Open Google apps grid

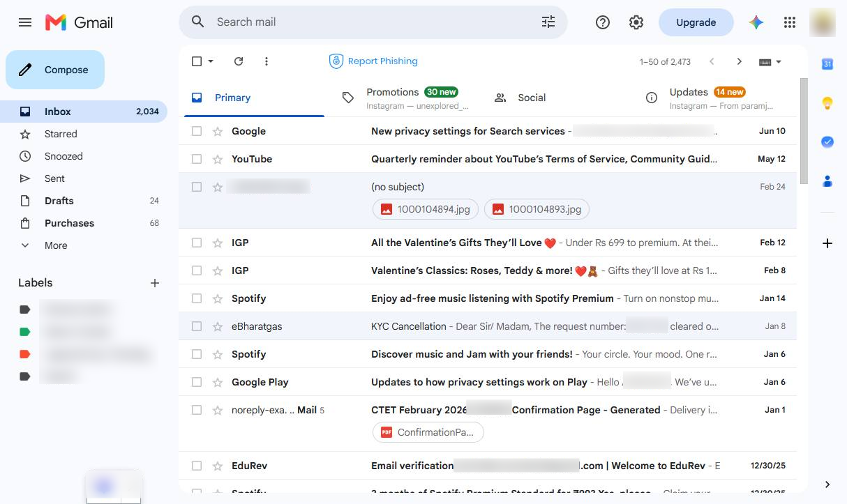(x=790, y=22)
